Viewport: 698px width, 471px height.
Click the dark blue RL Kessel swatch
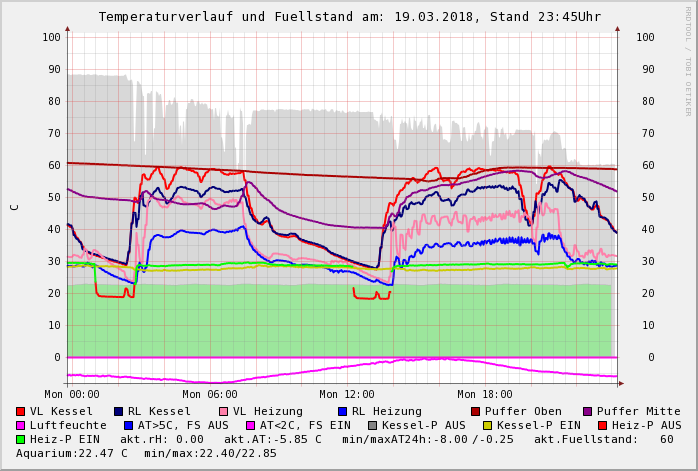118,411
